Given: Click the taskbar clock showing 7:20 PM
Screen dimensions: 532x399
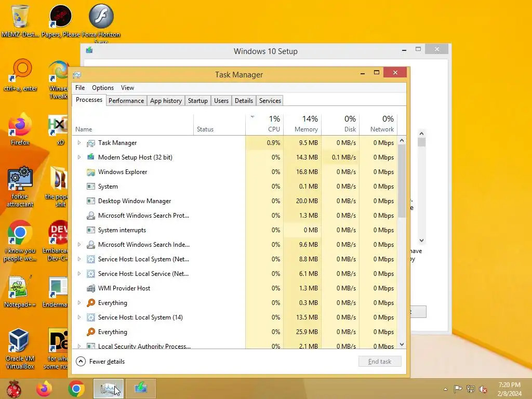Looking at the screenshot, I should (x=509, y=389).
